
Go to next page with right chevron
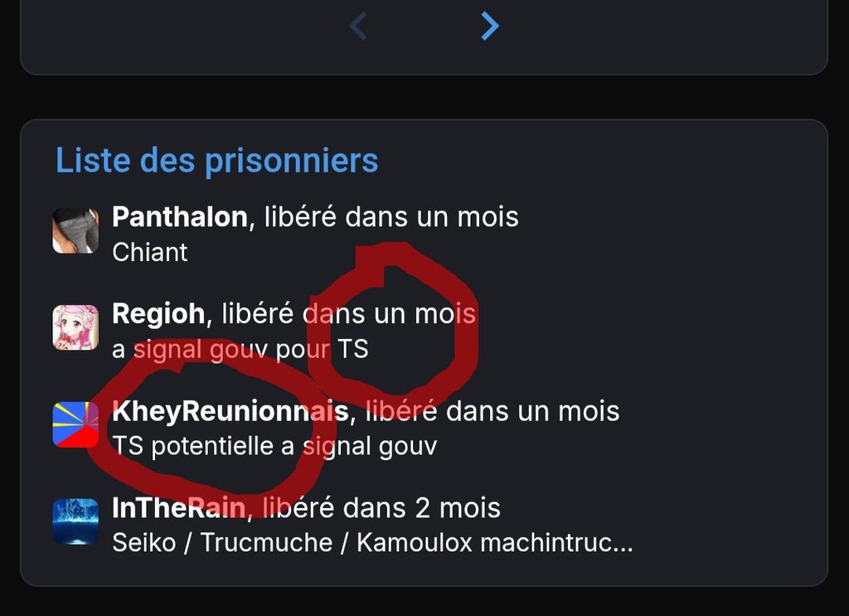tap(489, 26)
